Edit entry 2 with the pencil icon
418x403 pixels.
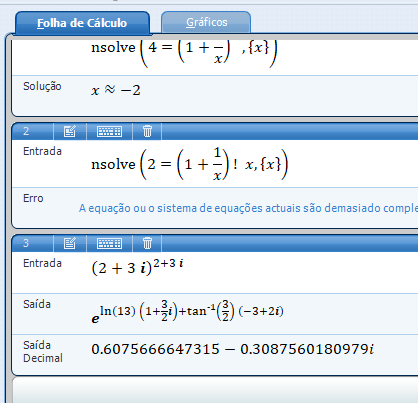[70, 131]
